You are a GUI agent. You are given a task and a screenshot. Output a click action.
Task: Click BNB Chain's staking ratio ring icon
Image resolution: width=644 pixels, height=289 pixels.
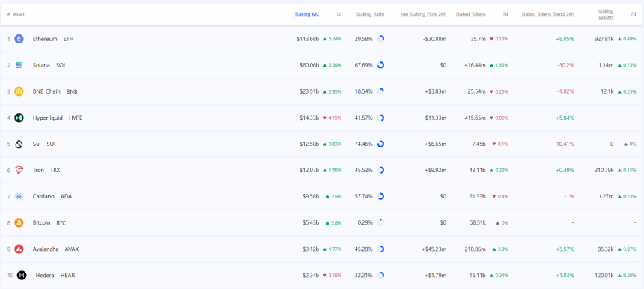point(380,91)
